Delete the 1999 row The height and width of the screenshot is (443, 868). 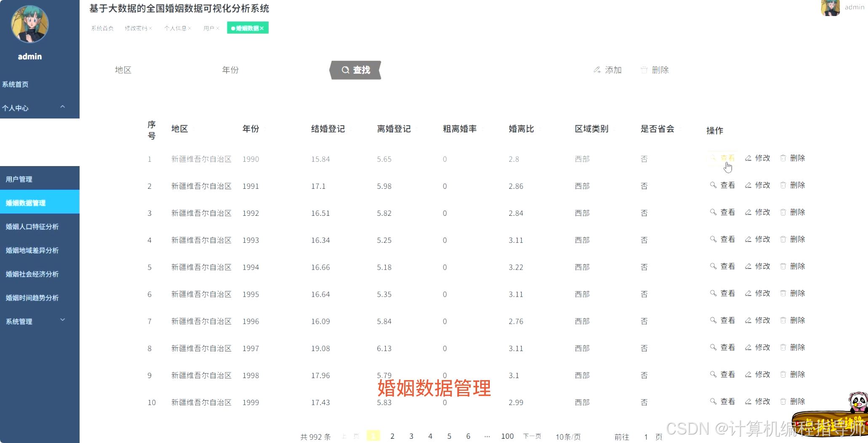pos(793,401)
